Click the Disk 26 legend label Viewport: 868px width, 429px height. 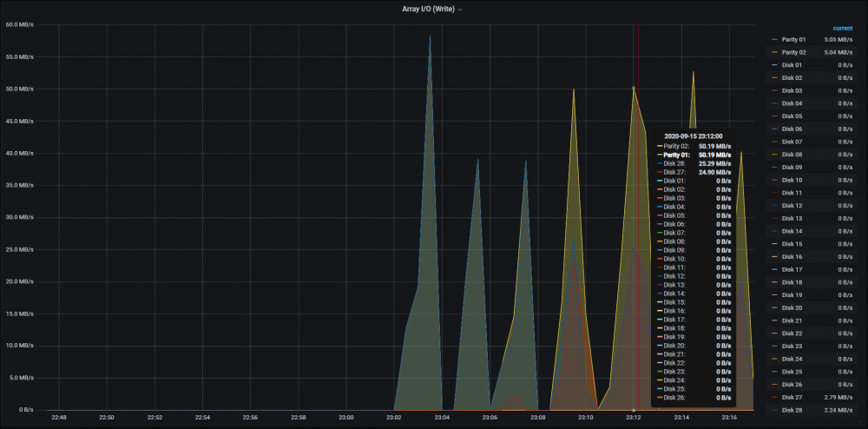point(792,384)
